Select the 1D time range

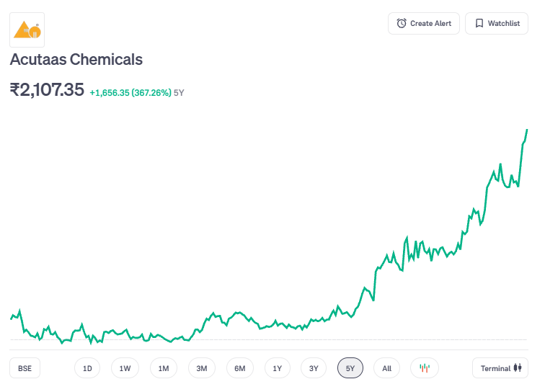tap(87, 368)
